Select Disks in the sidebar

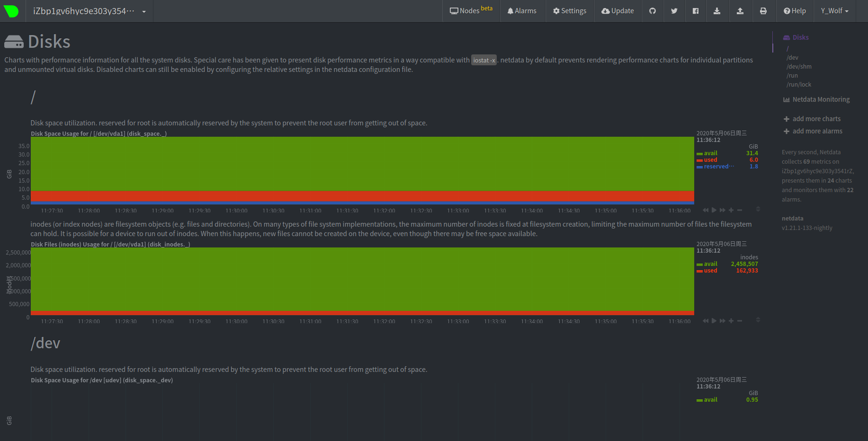(796, 37)
